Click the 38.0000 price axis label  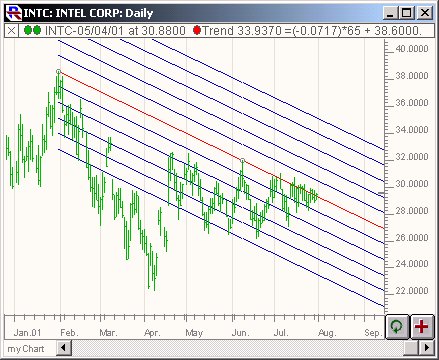click(412, 76)
